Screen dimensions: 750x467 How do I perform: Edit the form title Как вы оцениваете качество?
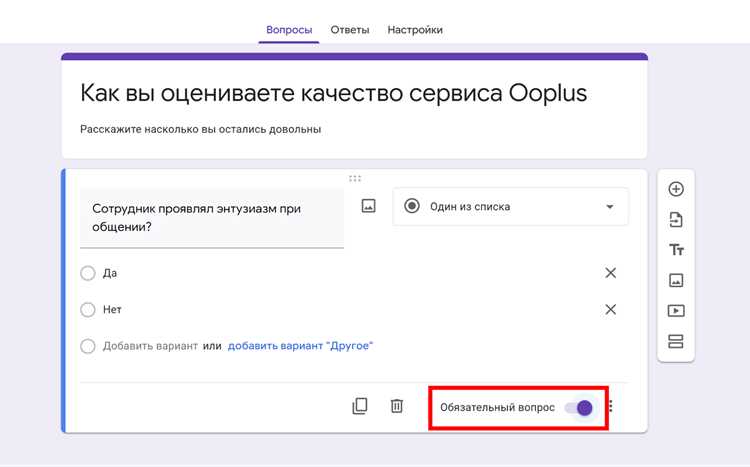coord(333,92)
